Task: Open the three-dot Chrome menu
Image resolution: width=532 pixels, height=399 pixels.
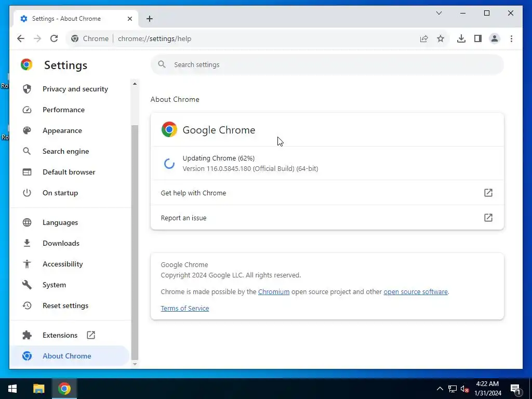Action: pyautogui.click(x=511, y=38)
